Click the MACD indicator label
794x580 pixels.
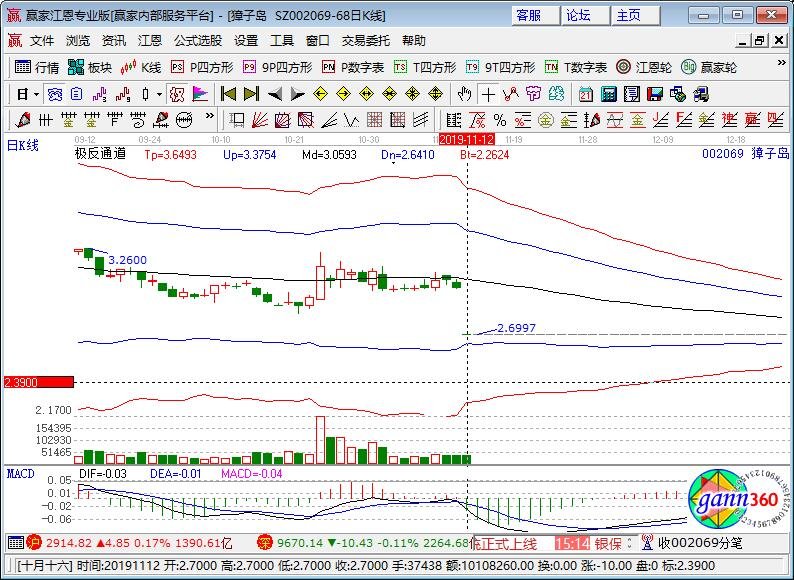point(21,474)
